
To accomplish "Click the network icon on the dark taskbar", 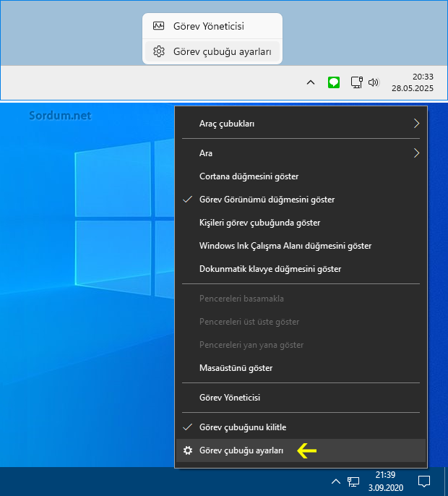I will coord(353,482).
